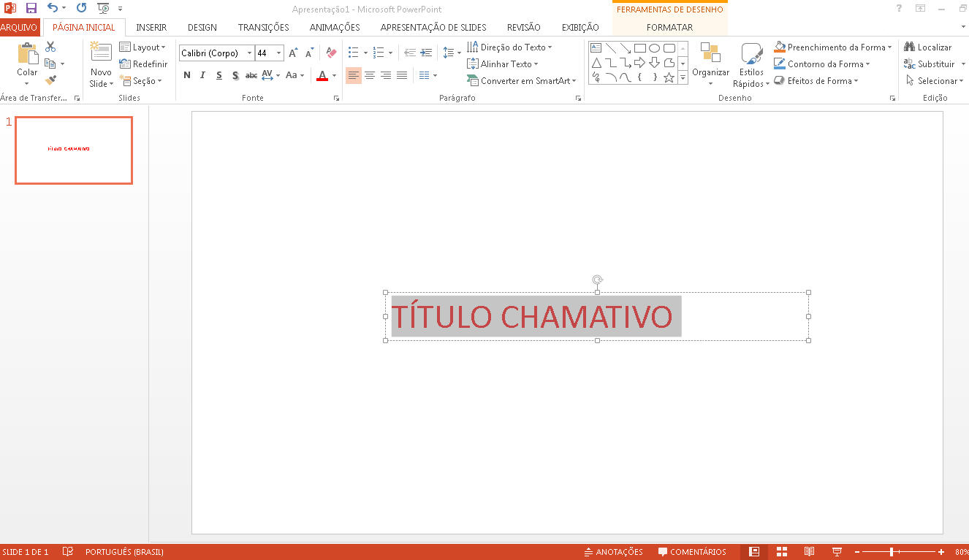Switch to the ANIMAÇÕES tab
The height and width of the screenshot is (560, 969).
pyautogui.click(x=335, y=28)
